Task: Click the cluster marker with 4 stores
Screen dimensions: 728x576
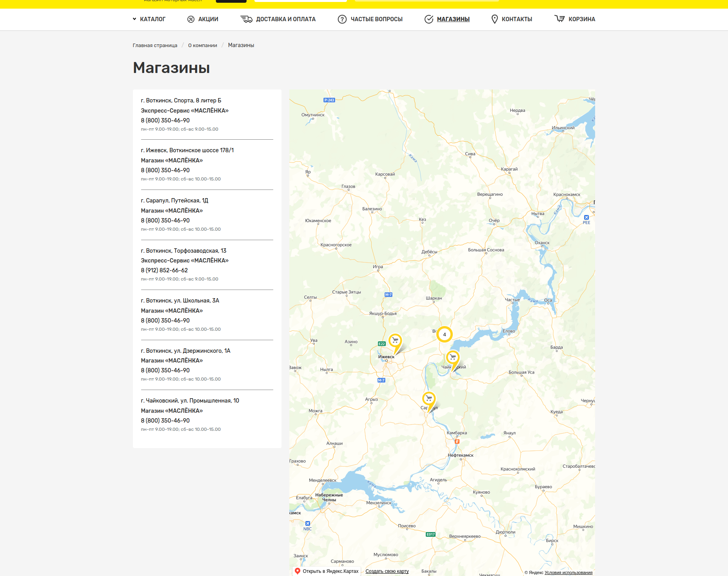Action: tap(444, 334)
